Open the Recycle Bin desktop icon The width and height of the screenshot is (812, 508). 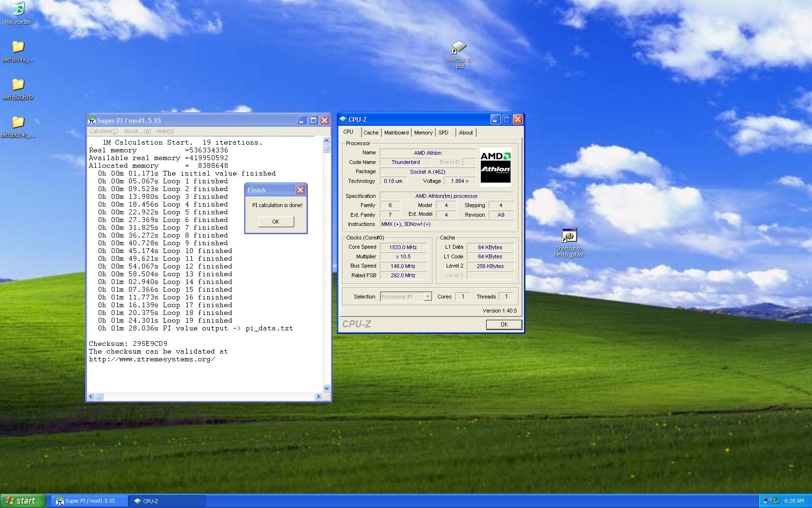(18, 13)
